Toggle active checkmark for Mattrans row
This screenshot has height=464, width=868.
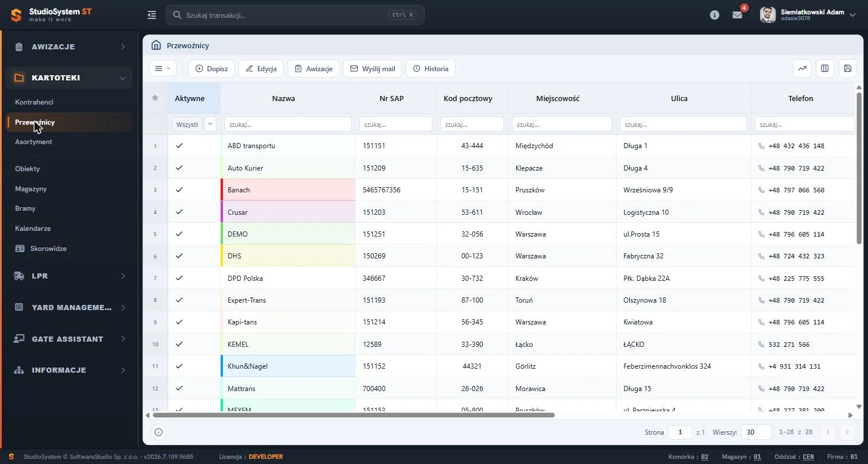[x=179, y=389]
